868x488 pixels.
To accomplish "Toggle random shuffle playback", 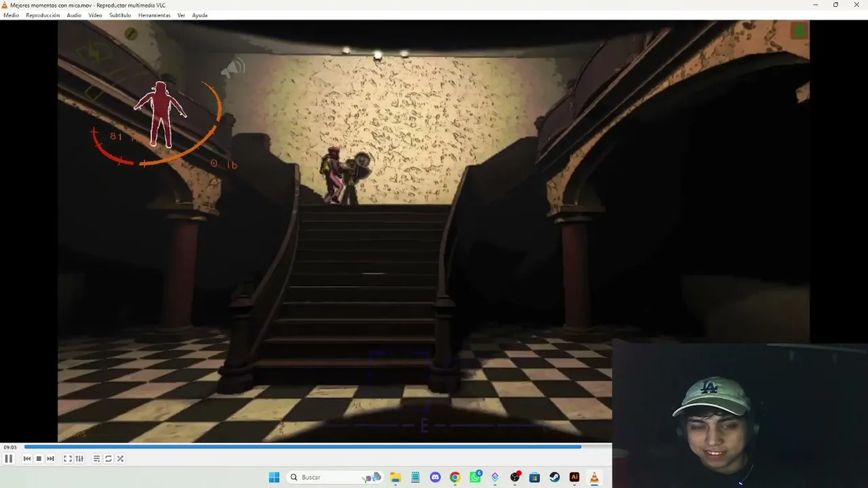I will [x=120, y=459].
